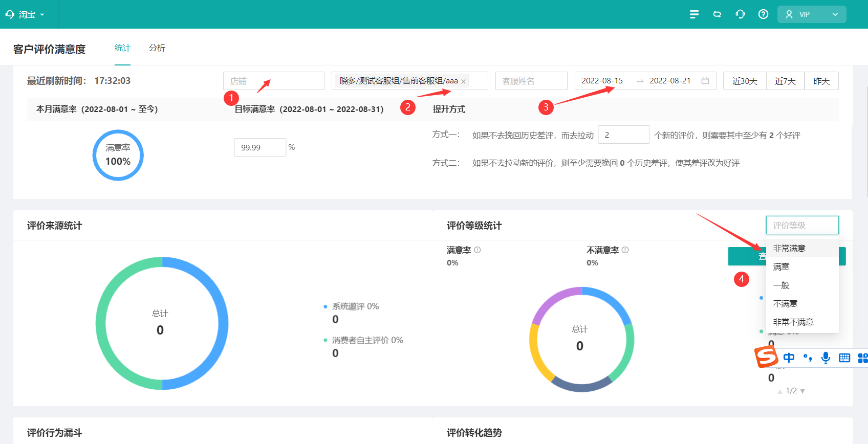Click the Sogou input method logo
Viewport: 868px width, 444px height.
767,357
